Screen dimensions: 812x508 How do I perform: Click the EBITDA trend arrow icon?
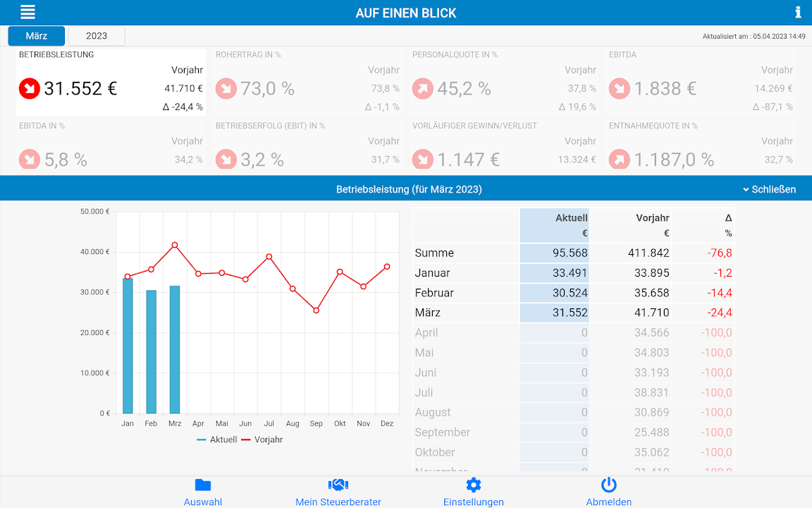pyautogui.click(x=620, y=88)
